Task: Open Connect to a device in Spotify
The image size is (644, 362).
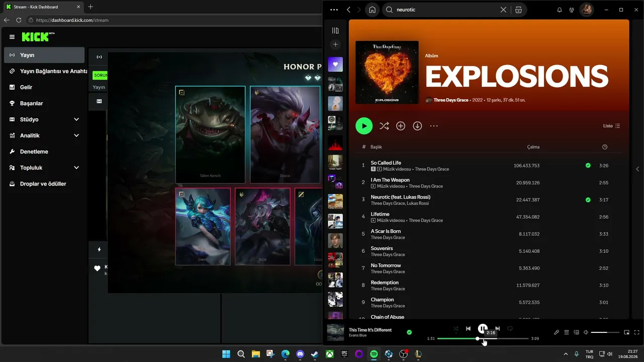Action: click(577, 332)
